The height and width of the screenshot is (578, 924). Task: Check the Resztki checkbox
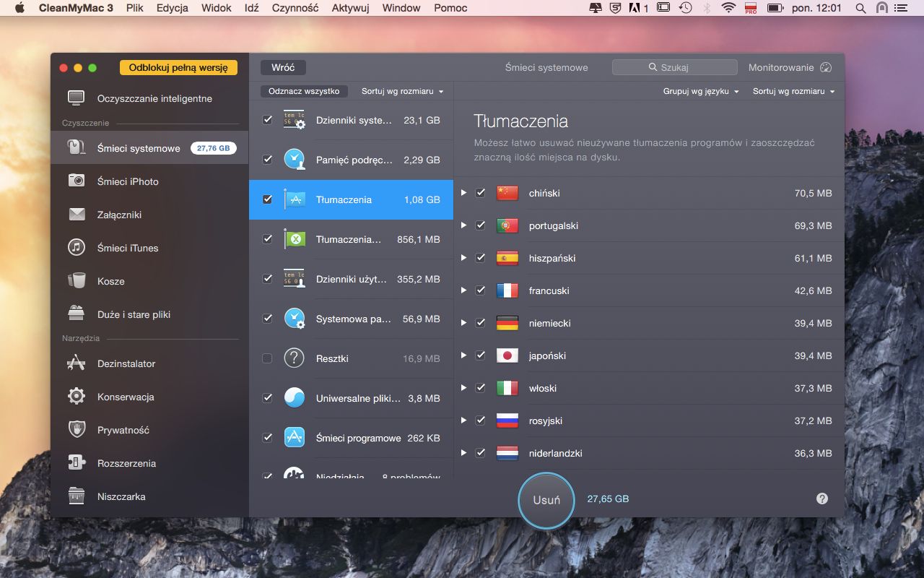pyautogui.click(x=267, y=358)
